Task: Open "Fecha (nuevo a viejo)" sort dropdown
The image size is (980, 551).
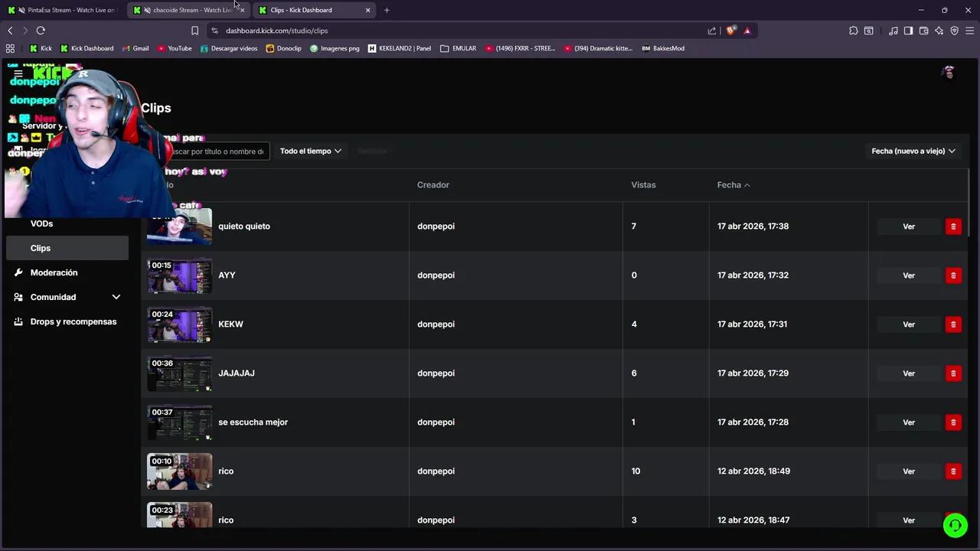Action: (x=913, y=152)
